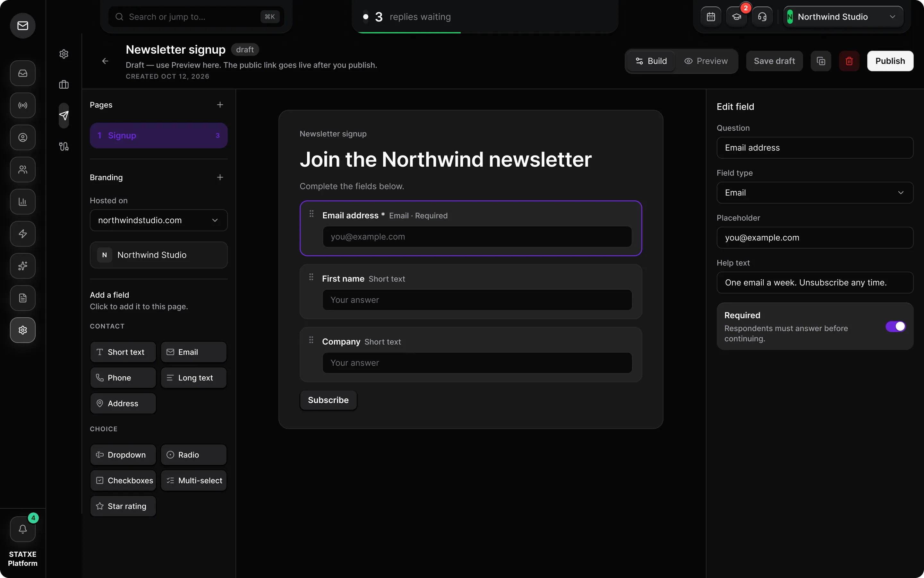Click the Question input showing Email address
Viewport: 924px width, 578px height.
point(815,148)
